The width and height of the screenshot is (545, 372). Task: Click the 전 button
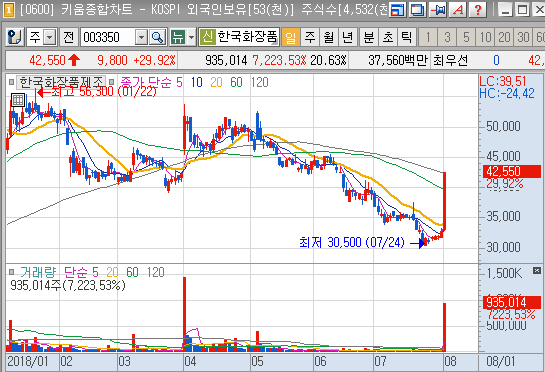(x=68, y=37)
